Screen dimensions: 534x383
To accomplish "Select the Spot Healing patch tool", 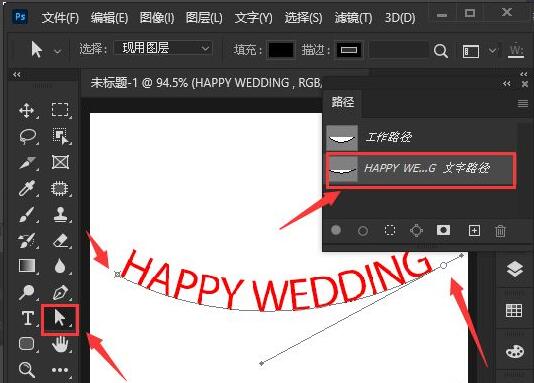I will coord(60,188).
